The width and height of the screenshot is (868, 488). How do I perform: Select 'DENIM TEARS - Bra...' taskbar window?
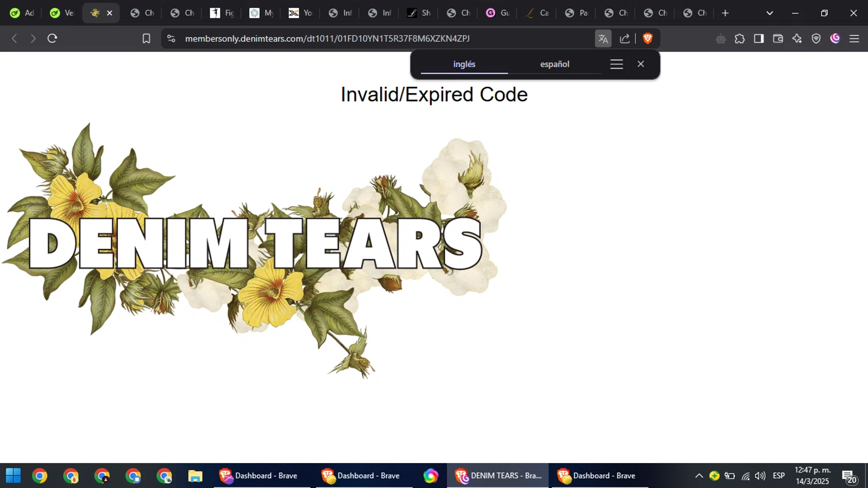pyautogui.click(x=498, y=476)
